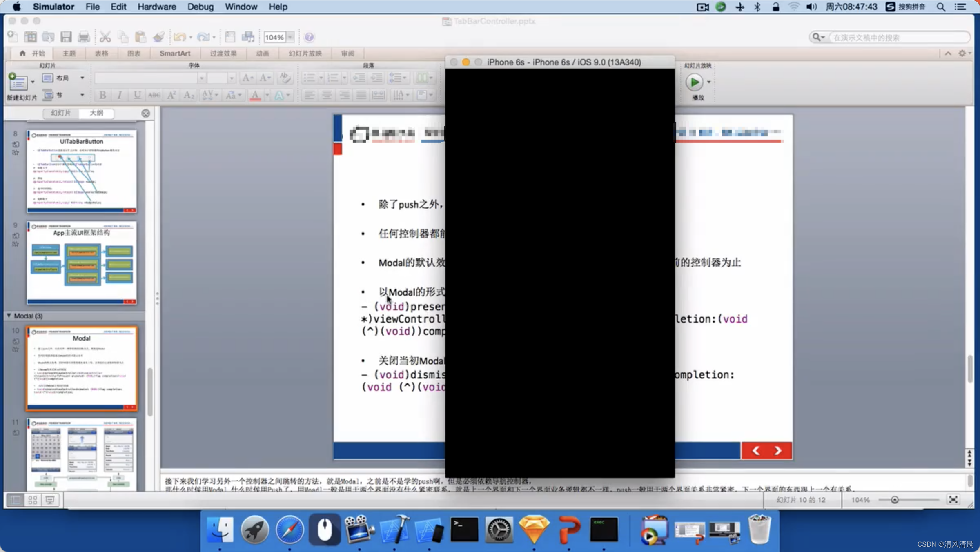Click the Increase Font Size icon

tap(248, 78)
